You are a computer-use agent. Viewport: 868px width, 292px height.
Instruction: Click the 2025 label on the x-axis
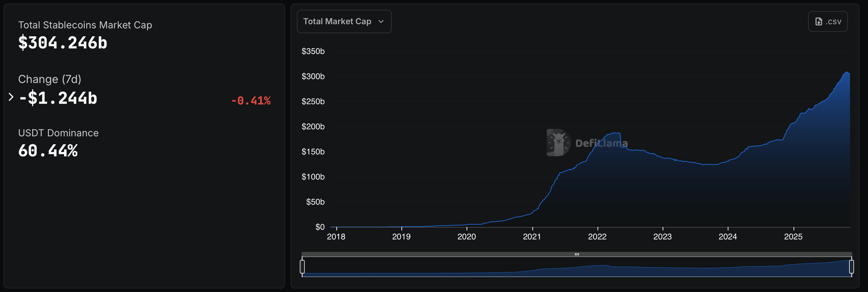pyautogui.click(x=793, y=237)
